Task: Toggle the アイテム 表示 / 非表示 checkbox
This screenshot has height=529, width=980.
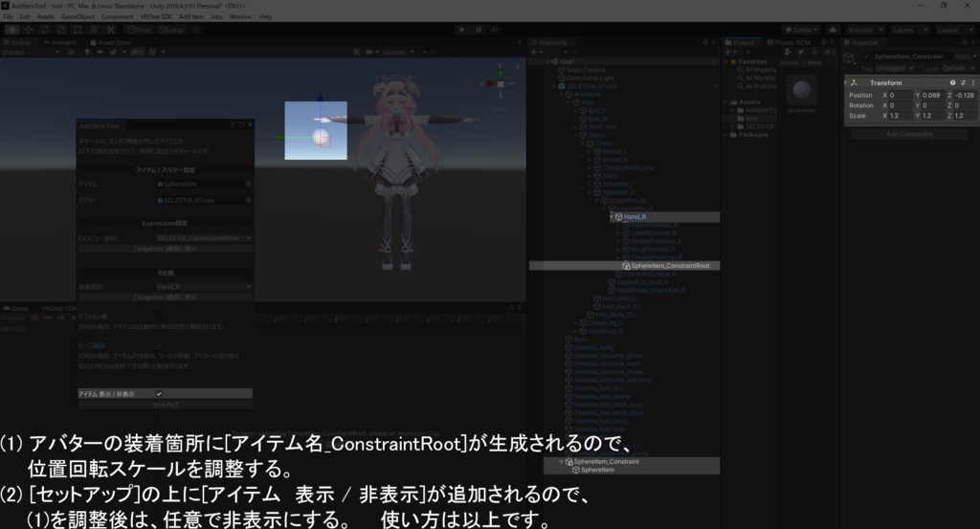Action: click(160, 394)
